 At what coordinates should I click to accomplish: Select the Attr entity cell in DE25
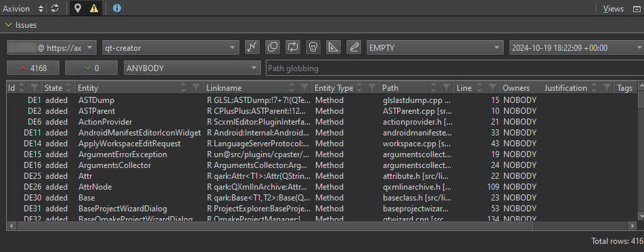click(x=139, y=176)
